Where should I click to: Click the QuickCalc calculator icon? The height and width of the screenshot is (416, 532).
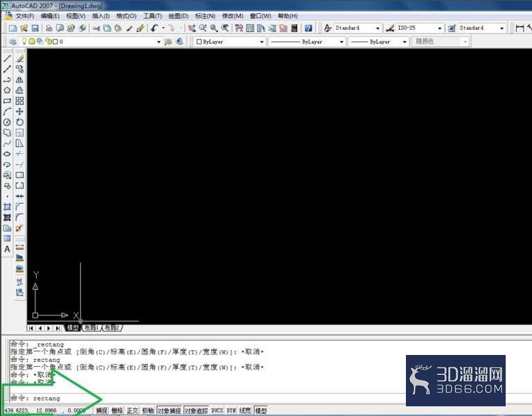pyautogui.click(x=294, y=28)
